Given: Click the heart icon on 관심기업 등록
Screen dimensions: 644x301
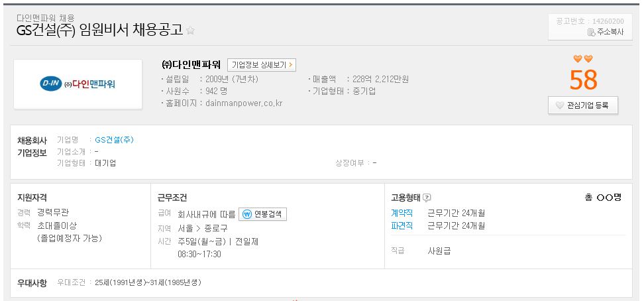Looking at the screenshot, I should pyautogui.click(x=559, y=105).
